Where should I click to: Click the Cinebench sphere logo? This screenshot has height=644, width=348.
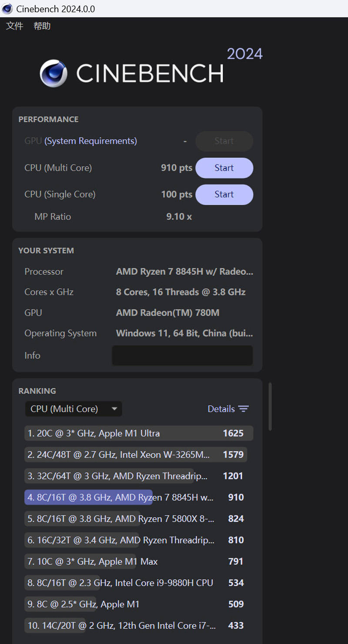pyautogui.click(x=54, y=73)
